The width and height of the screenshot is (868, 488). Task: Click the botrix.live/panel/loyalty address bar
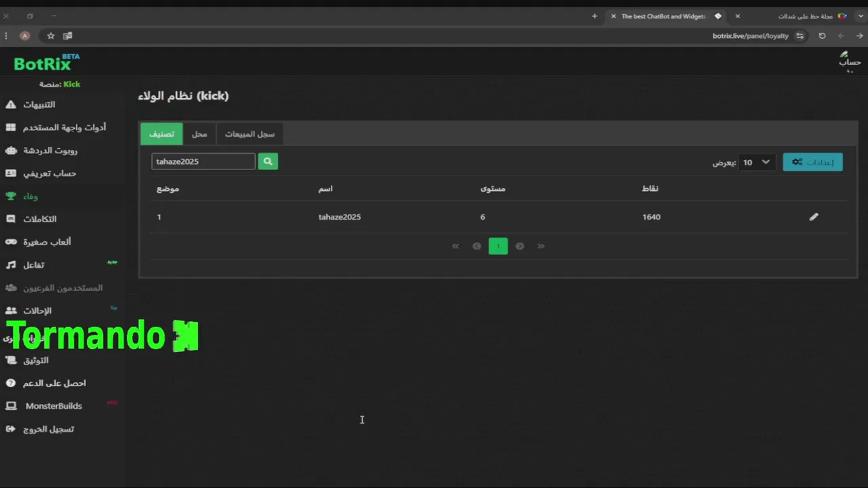pos(751,36)
